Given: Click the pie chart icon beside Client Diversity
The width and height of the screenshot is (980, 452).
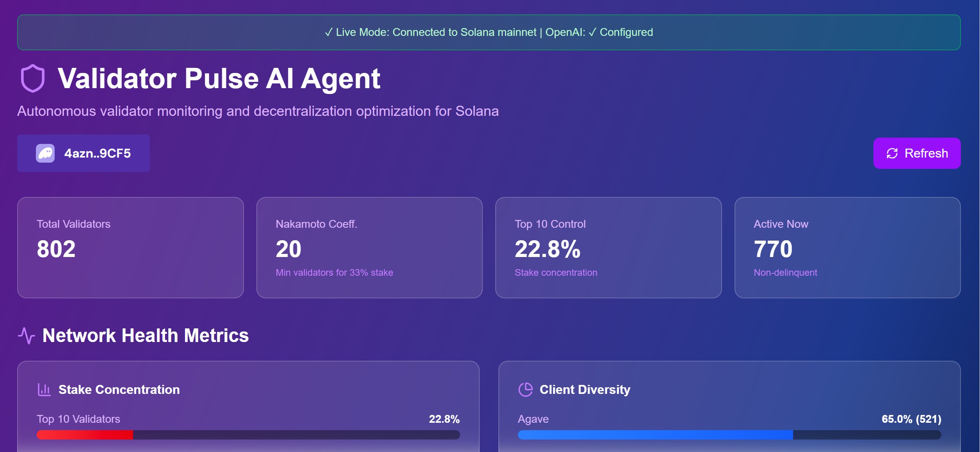Looking at the screenshot, I should click(x=525, y=390).
